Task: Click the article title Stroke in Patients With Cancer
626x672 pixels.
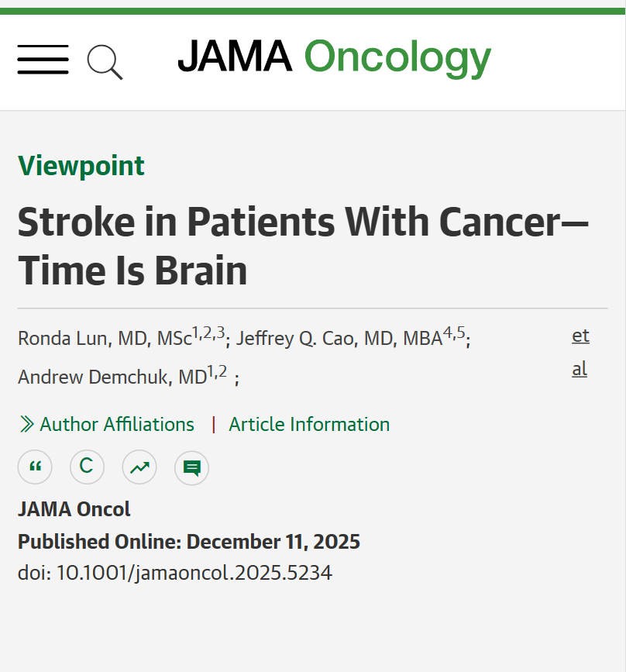Action: pos(303,246)
